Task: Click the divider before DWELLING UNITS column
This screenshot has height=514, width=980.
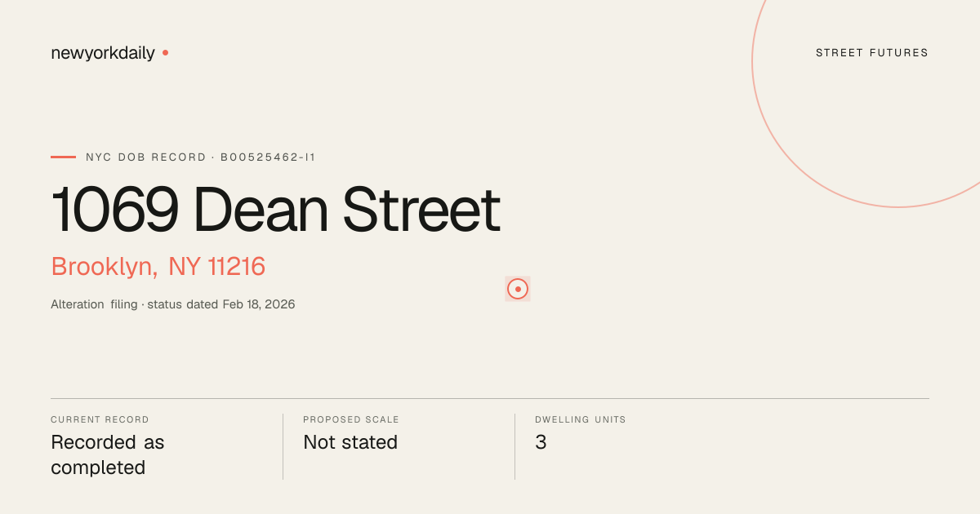Action: pyautogui.click(x=514, y=446)
